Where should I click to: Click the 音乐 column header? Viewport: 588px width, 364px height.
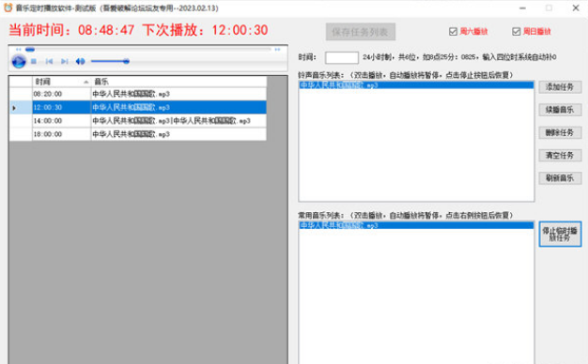178,82
